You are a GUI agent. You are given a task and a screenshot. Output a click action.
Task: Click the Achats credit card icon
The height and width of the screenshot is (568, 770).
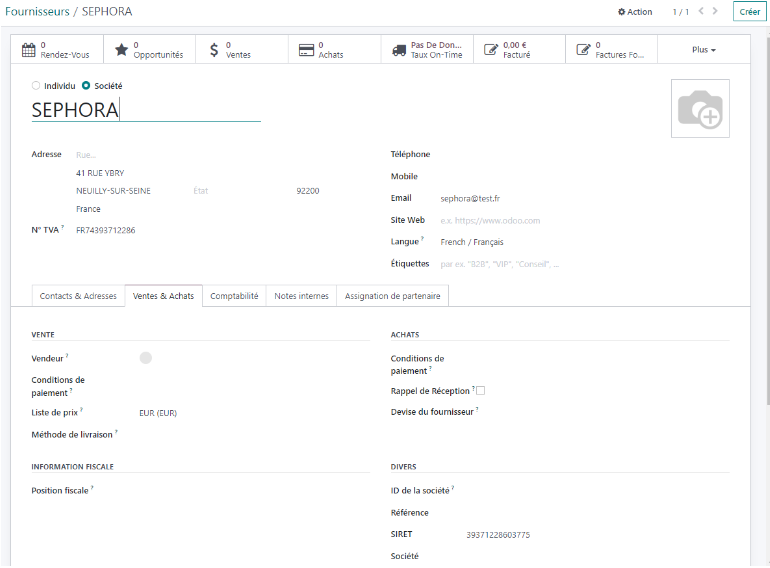(306, 50)
